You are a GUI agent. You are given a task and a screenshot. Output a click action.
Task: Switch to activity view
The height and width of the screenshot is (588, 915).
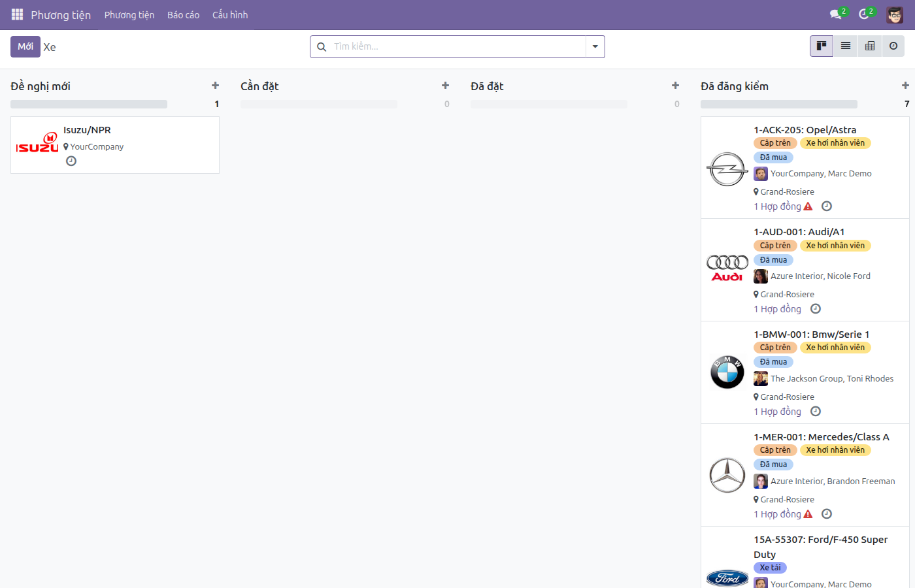point(893,46)
